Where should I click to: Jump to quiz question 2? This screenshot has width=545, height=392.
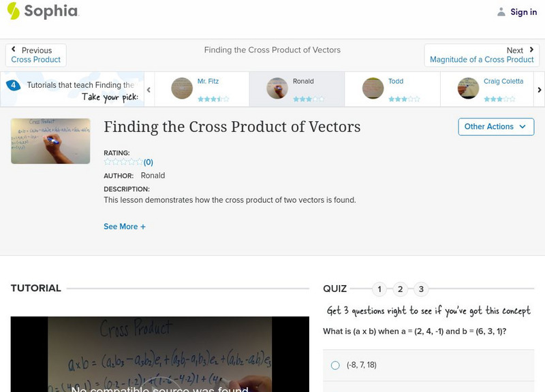click(401, 289)
